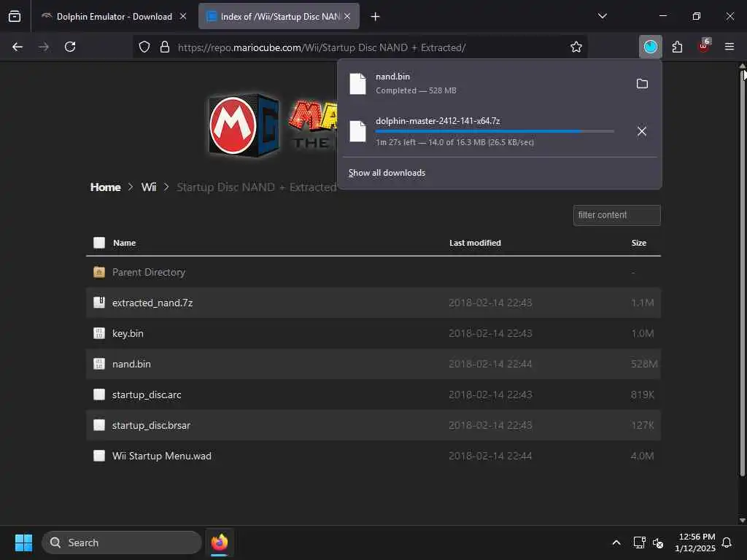
Task: Click dolphin-master file icon in downloads
Action: [x=357, y=131]
